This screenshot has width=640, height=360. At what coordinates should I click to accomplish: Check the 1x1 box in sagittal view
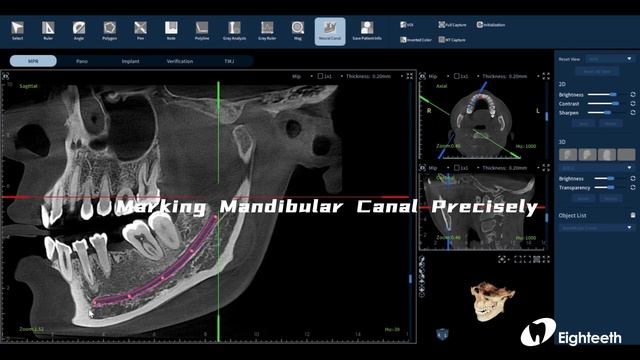coord(320,76)
